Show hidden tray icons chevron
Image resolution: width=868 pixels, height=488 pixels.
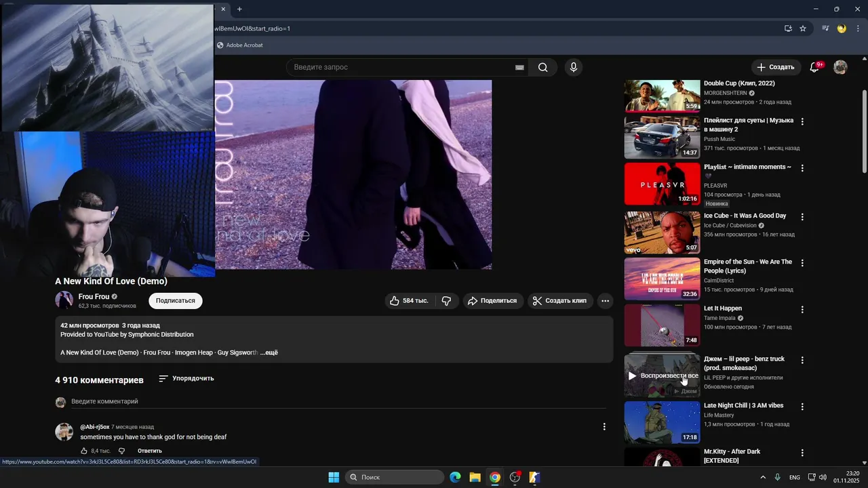(762, 477)
